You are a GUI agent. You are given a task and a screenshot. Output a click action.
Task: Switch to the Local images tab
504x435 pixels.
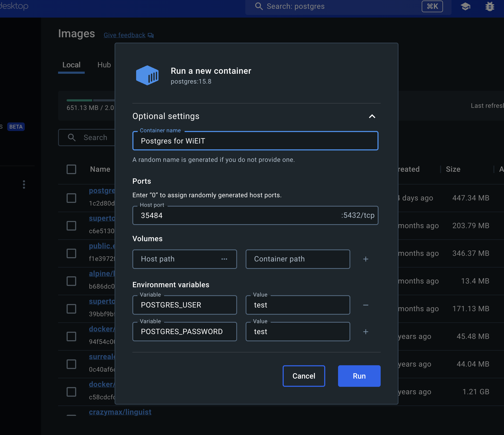pos(71,65)
